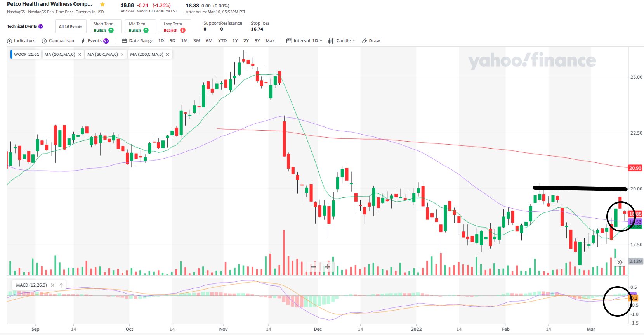Open MACD (12,26,9) indicator settings

[31, 285]
